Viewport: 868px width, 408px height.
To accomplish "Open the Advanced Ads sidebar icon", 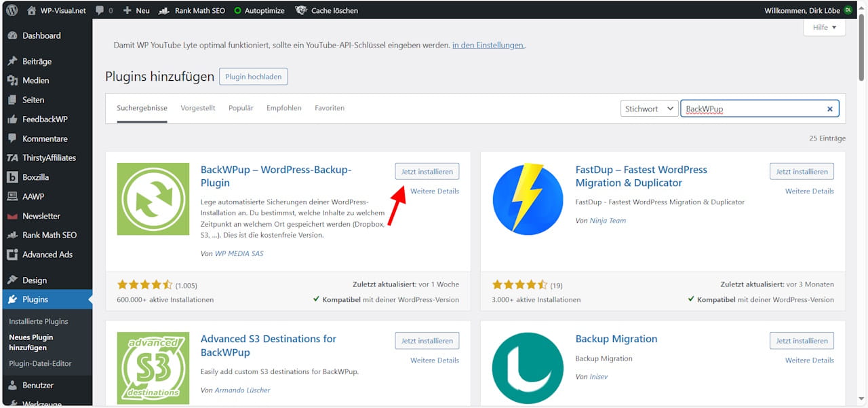I will tap(12, 255).
